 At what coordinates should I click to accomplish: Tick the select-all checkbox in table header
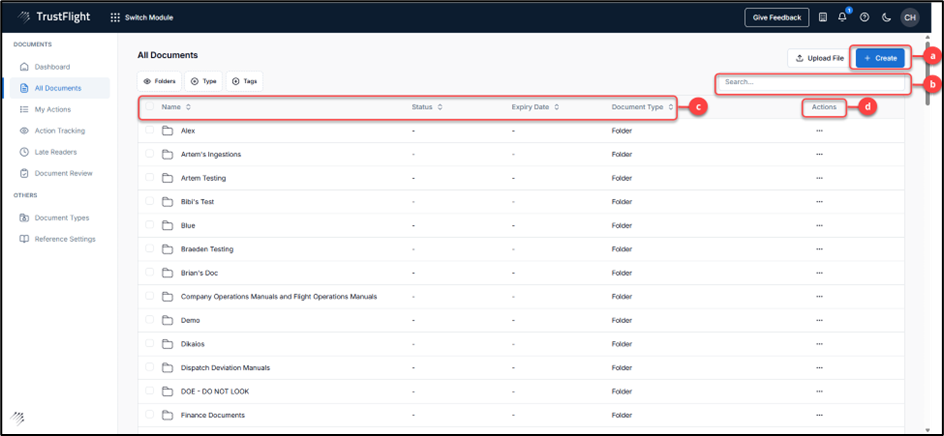150,107
